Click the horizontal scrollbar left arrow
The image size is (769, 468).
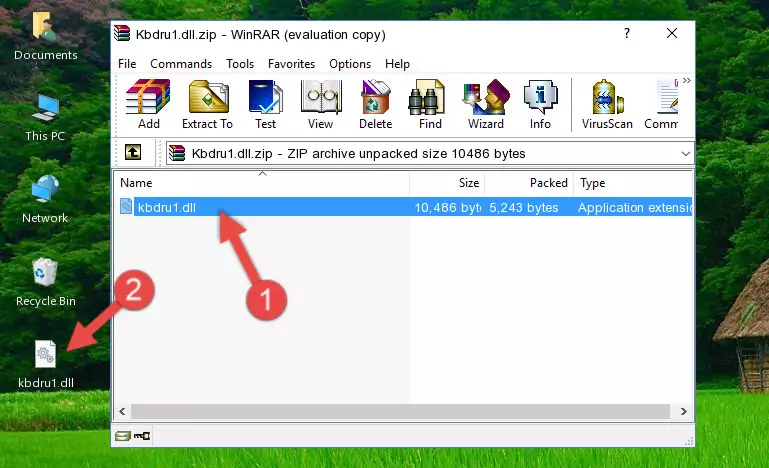coord(122,411)
